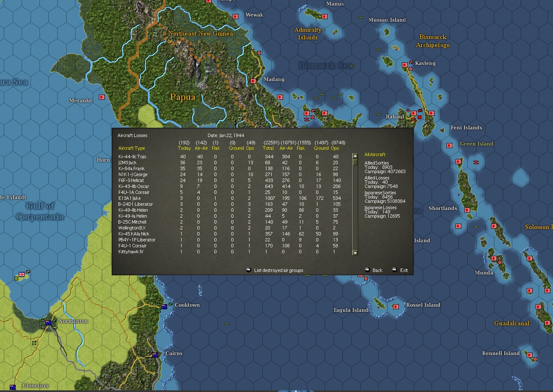553x392 pixels.
Task: Click the Air-Air column header under Today
Action: pyautogui.click(x=201, y=148)
